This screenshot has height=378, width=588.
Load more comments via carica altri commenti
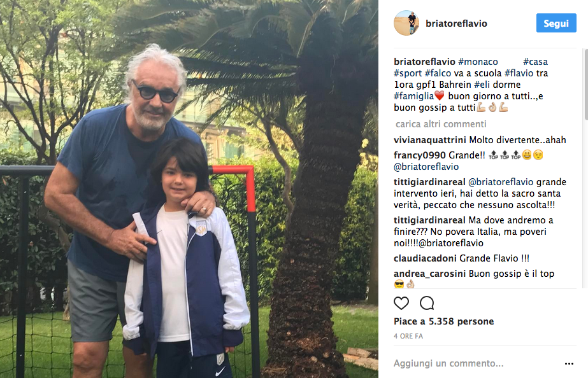pyautogui.click(x=441, y=124)
